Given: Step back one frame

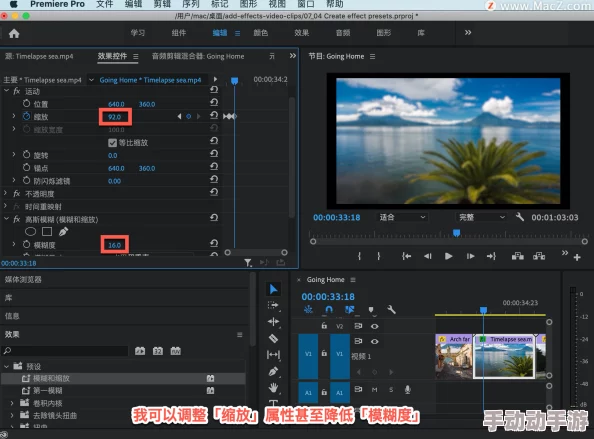Looking at the screenshot, I should tap(428, 256).
